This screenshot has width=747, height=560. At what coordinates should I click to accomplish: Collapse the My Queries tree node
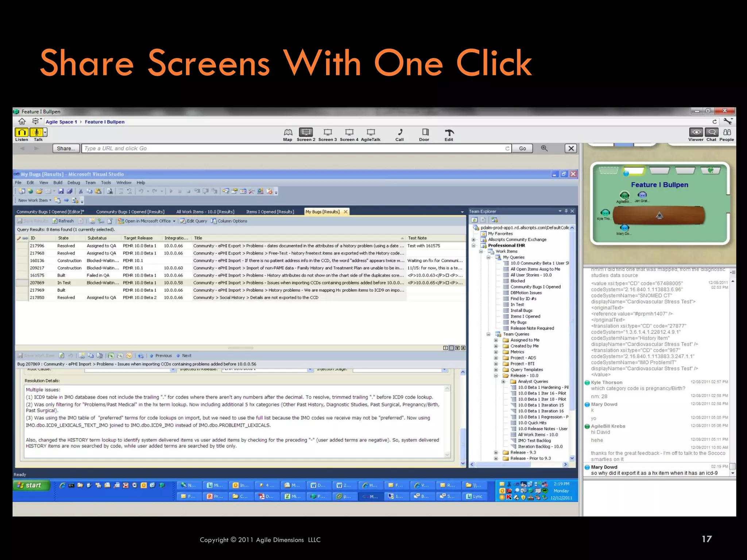(488, 257)
